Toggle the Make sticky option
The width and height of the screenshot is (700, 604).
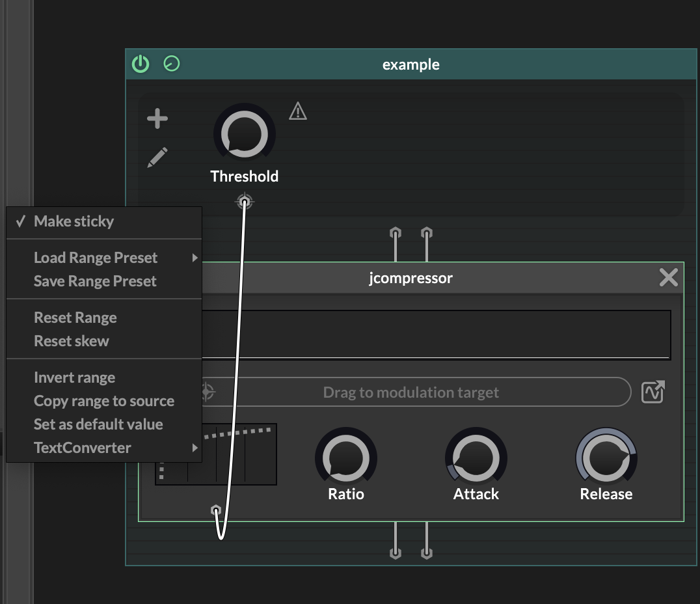(x=74, y=221)
